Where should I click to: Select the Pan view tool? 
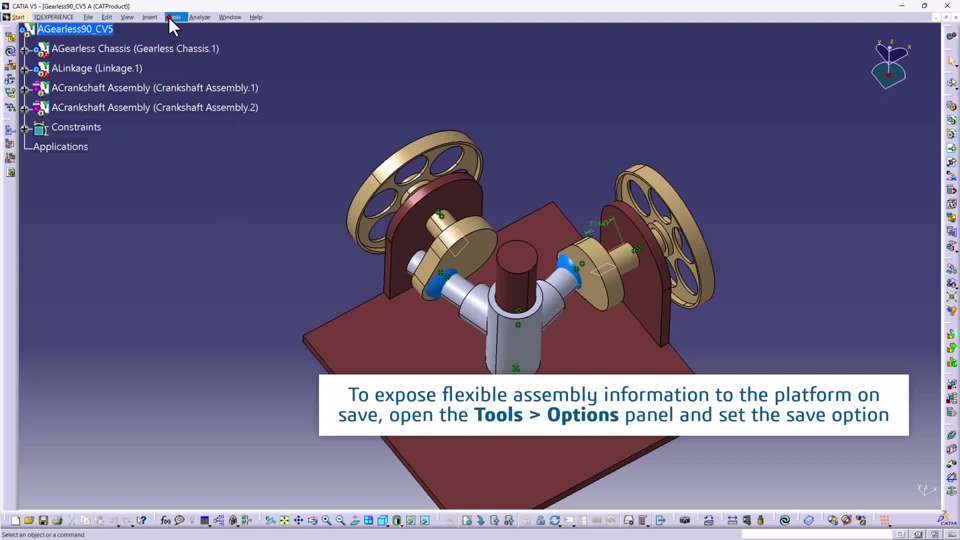[298, 520]
